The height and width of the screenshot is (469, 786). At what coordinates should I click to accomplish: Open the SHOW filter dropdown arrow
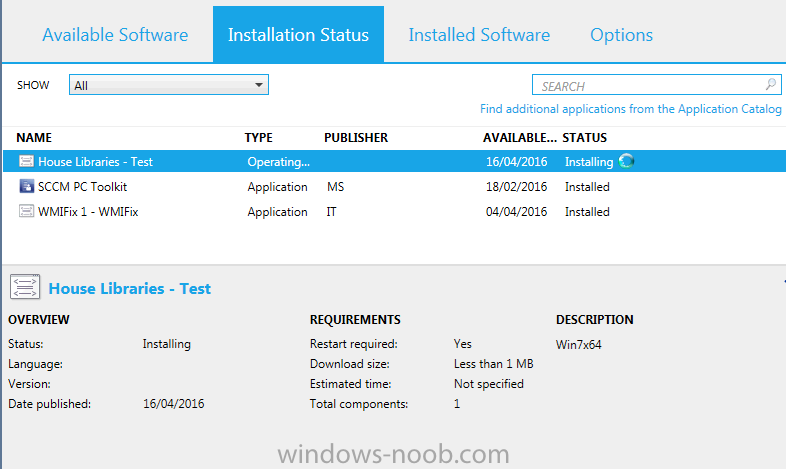(259, 85)
